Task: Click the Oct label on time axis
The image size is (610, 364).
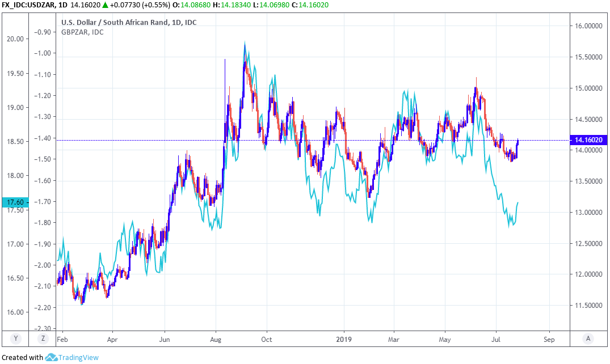Action: click(x=267, y=340)
